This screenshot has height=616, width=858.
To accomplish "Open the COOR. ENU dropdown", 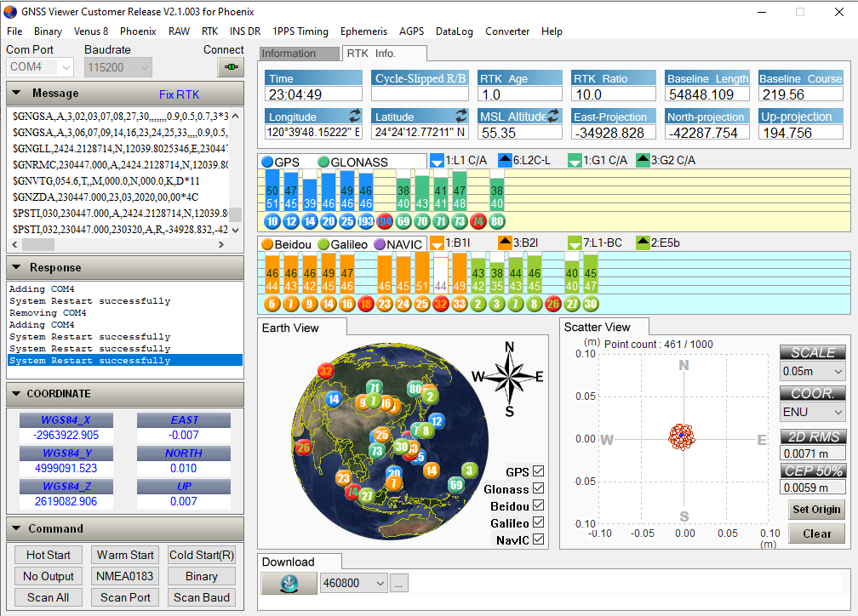I will (812, 413).
